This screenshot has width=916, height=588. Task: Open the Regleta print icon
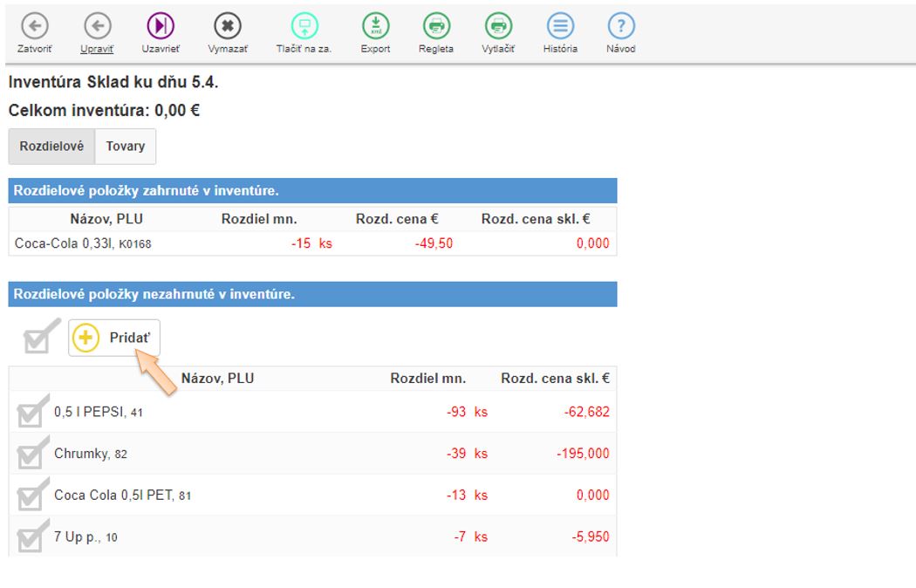point(436,26)
